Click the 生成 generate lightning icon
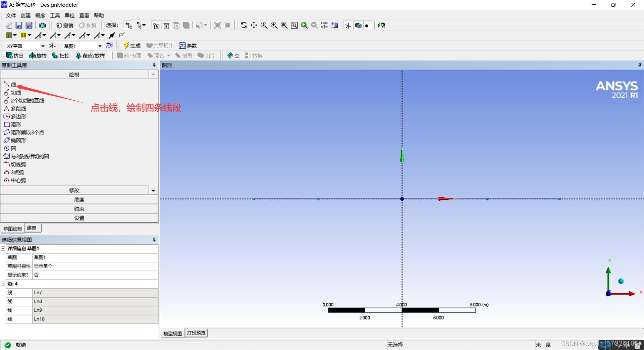The height and width of the screenshot is (350, 644). (126, 46)
